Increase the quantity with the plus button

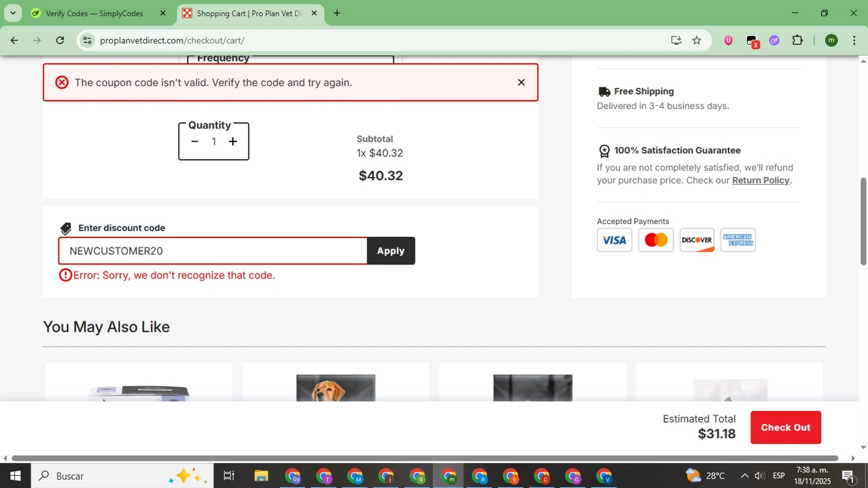point(233,141)
